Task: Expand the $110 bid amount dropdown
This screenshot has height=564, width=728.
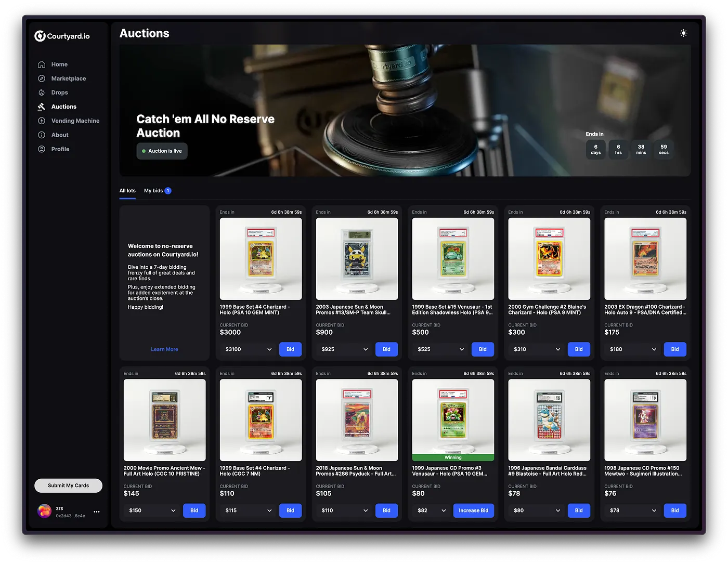Action: point(344,510)
